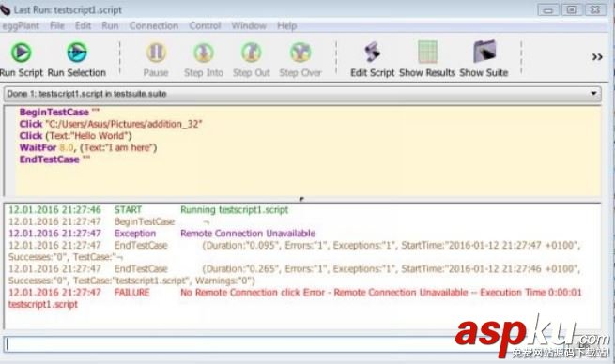Click the WaitFor 8.0 script line
615x364 pixels.
click(x=88, y=147)
